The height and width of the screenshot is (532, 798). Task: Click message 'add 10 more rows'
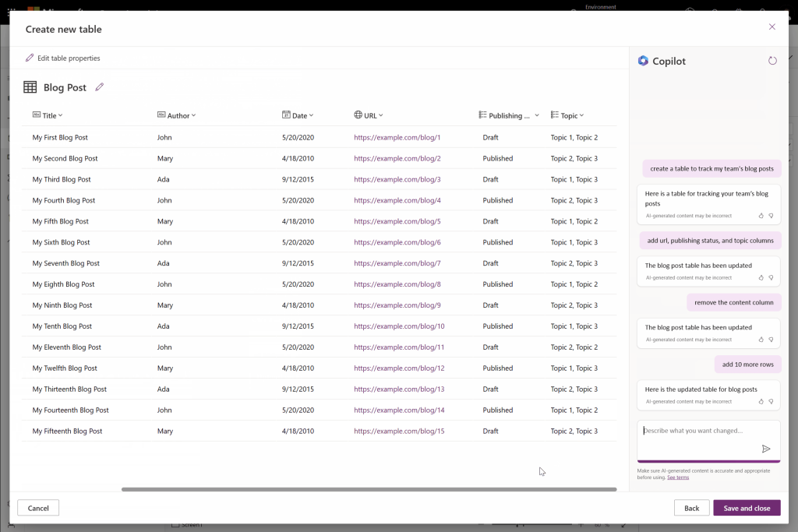click(x=747, y=365)
